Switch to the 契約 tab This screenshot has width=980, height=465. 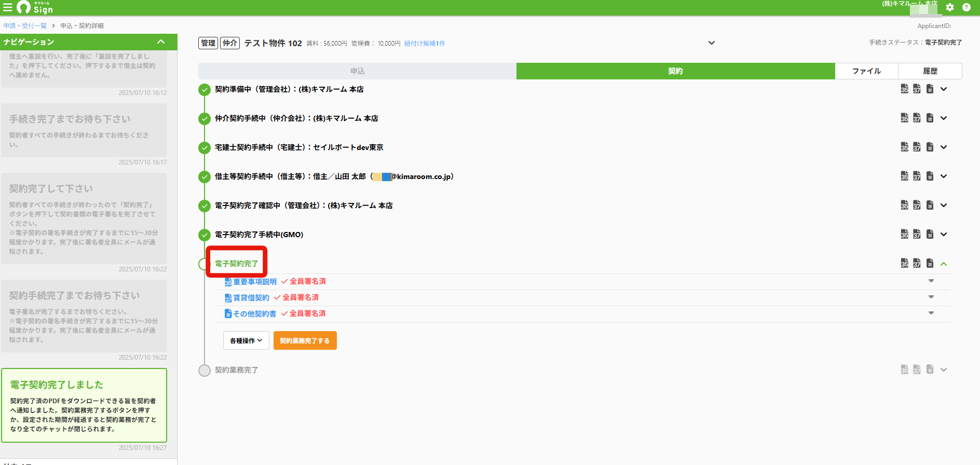click(675, 71)
